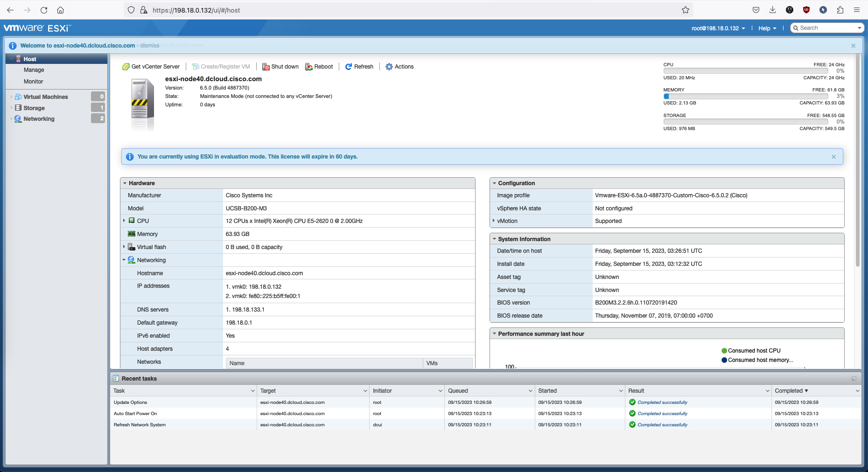Click the Reboot host icon
868x472 pixels.
pyautogui.click(x=308, y=67)
